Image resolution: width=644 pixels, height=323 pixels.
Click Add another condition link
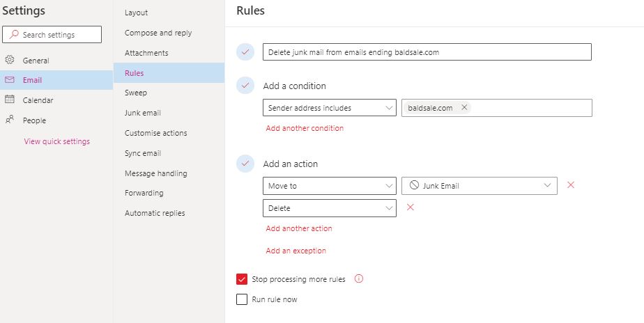(x=305, y=128)
